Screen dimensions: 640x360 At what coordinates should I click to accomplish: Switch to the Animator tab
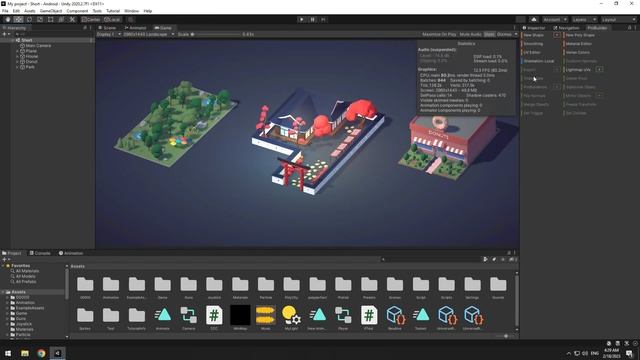[136, 28]
